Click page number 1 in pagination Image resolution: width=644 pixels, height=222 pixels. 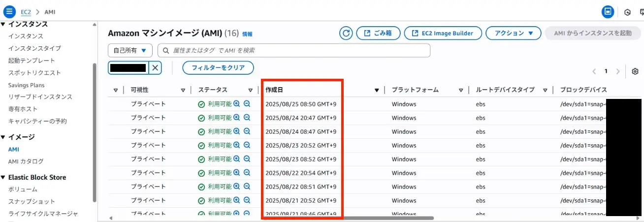pos(606,71)
